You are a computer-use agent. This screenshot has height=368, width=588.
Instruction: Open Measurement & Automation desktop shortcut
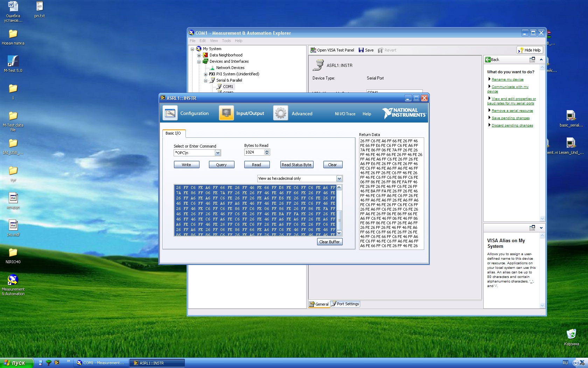pyautogui.click(x=13, y=280)
